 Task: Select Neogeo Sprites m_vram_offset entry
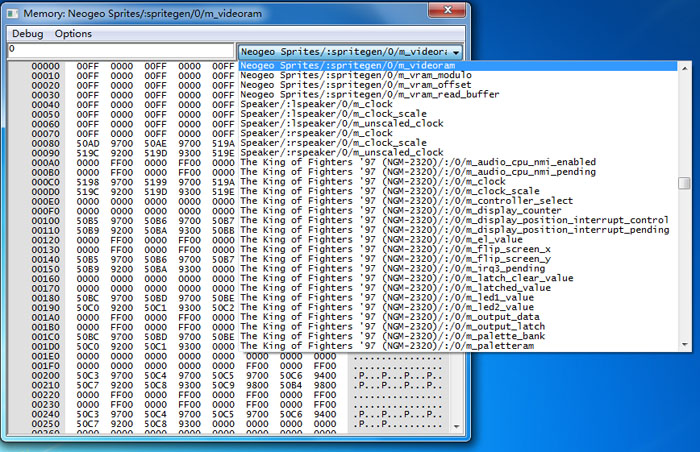(x=458, y=85)
